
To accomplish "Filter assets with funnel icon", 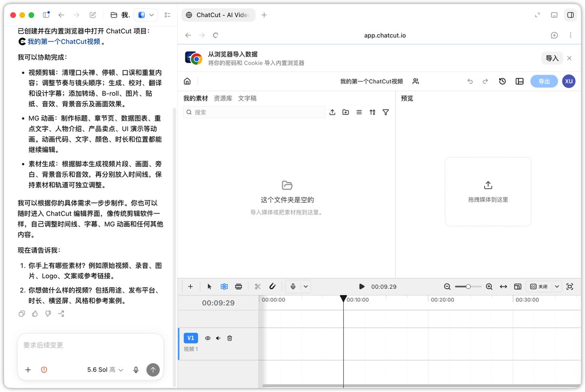I will 386,112.
